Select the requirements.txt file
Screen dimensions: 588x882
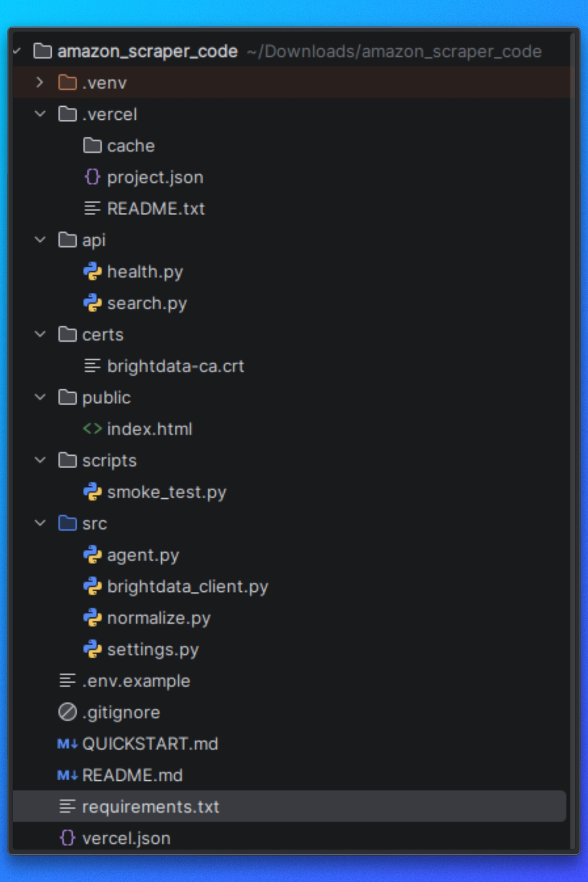point(150,806)
